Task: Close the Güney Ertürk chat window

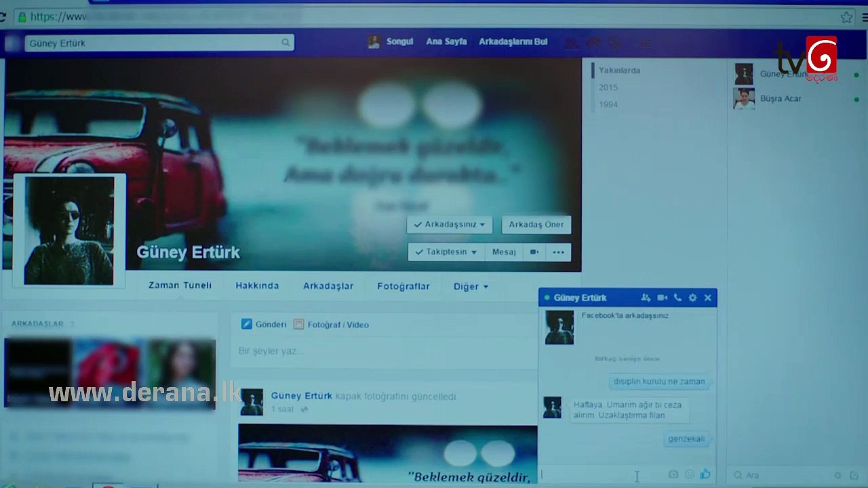Action: [707, 298]
